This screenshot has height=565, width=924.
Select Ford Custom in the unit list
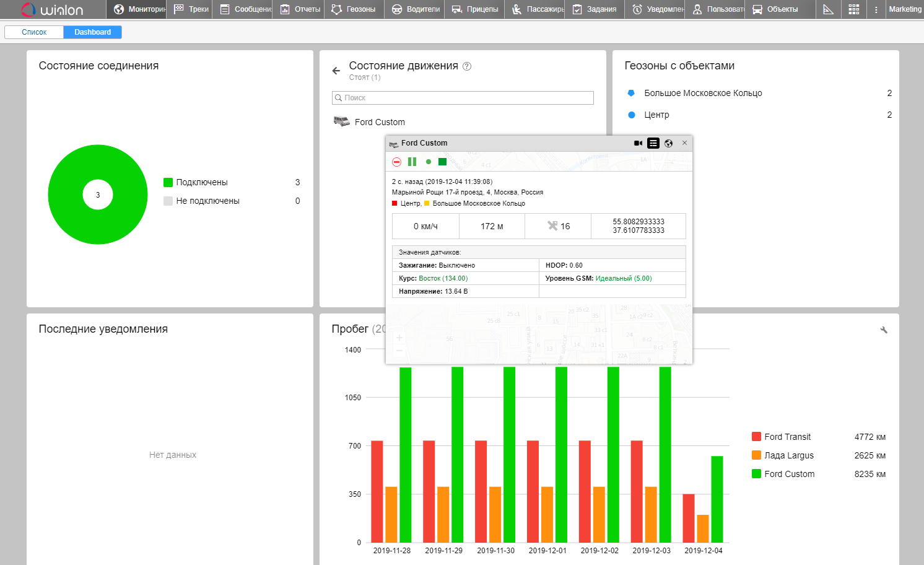click(380, 122)
